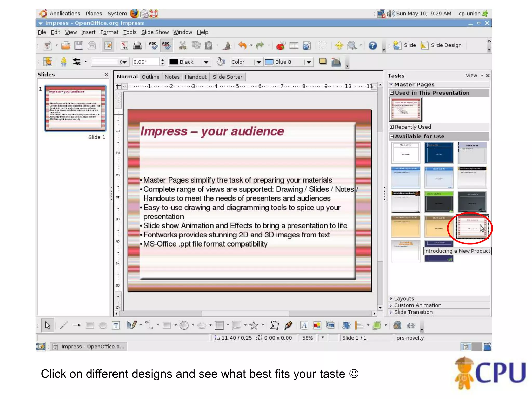The image size is (532, 399).
Task: Switch to the Slide Sorter tab
Action: click(227, 77)
